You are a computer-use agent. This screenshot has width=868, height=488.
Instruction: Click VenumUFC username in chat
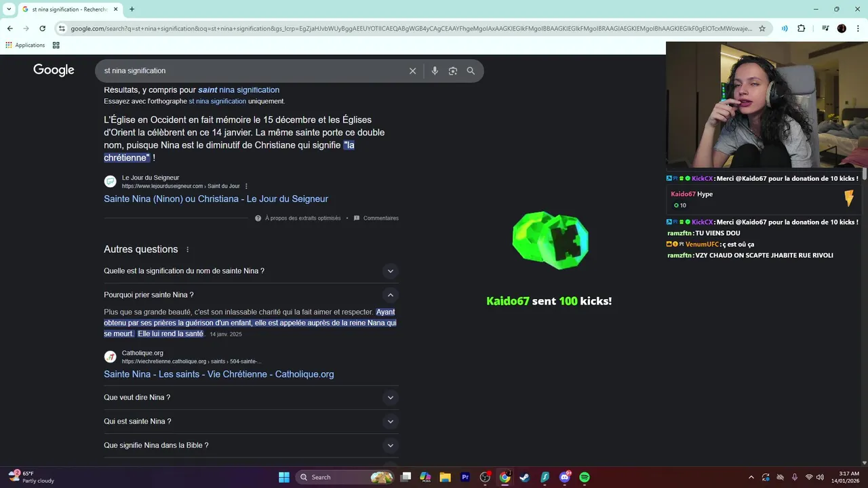tap(701, 244)
